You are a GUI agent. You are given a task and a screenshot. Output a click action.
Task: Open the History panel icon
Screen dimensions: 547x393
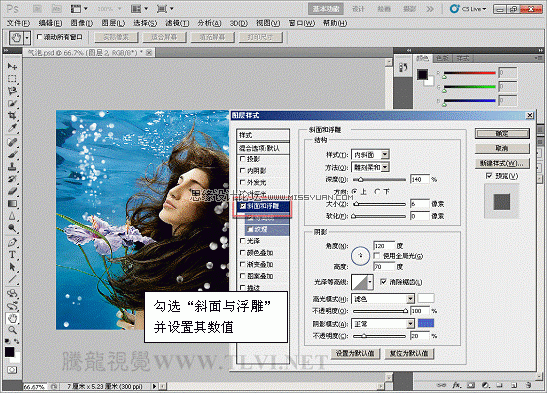click(404, 67)
